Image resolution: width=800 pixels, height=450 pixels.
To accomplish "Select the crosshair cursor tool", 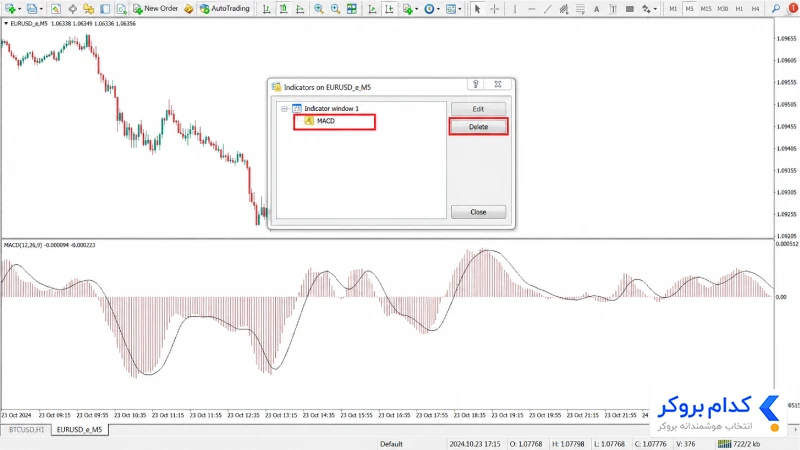I will pyautogui.click(x=494, y=9).
